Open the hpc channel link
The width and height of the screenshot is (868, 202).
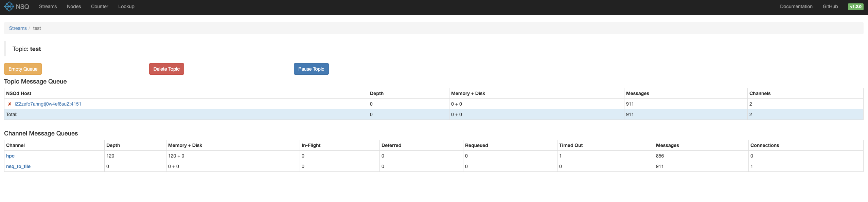[x=10, y=156]
